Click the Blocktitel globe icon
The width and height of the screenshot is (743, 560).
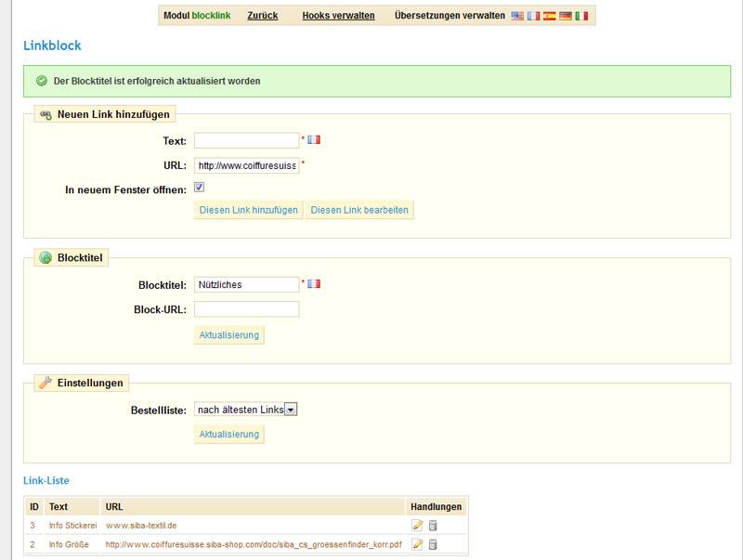pos(46,258)
